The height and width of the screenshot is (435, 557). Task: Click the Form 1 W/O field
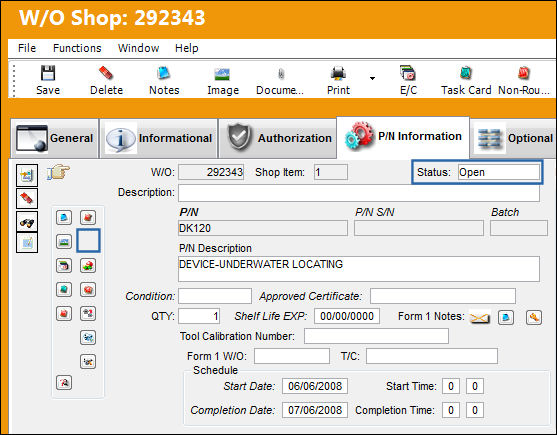292,356
